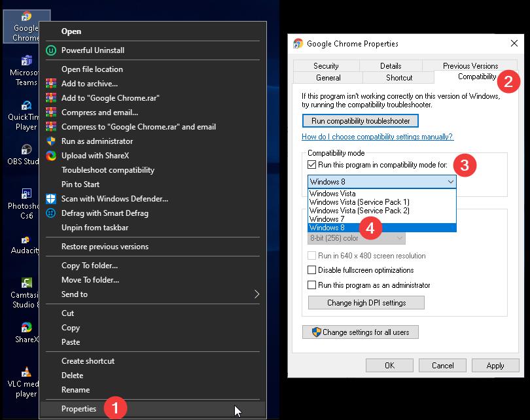Switch to the Previous Versions tab
The height and width of the screenshot is (420, 530).
[470, 65]
